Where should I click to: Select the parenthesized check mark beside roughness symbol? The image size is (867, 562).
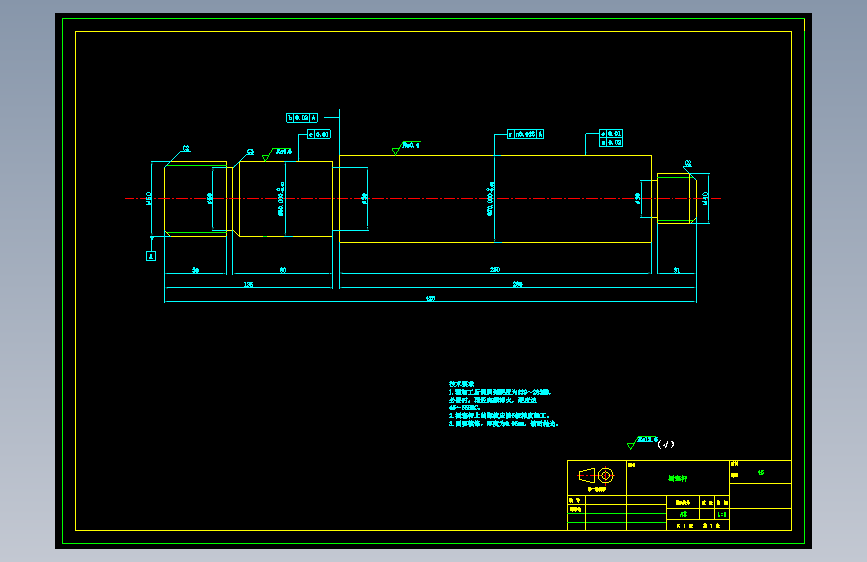[666, 444]
